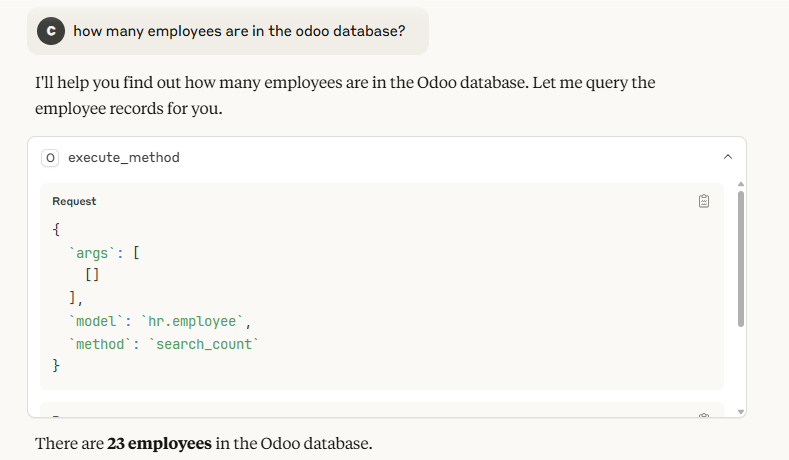789x460 pixels.
Task: Click the method key in the request
Action: pos(101,344)
